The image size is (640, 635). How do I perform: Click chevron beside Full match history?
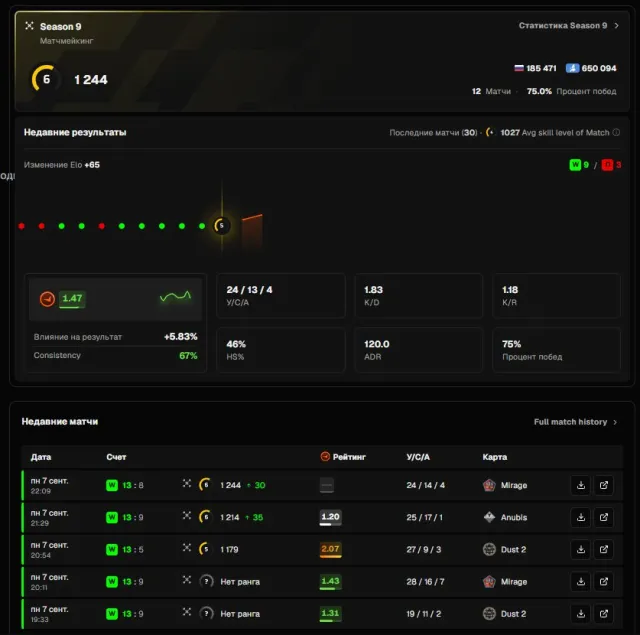(x=615, y=422)
